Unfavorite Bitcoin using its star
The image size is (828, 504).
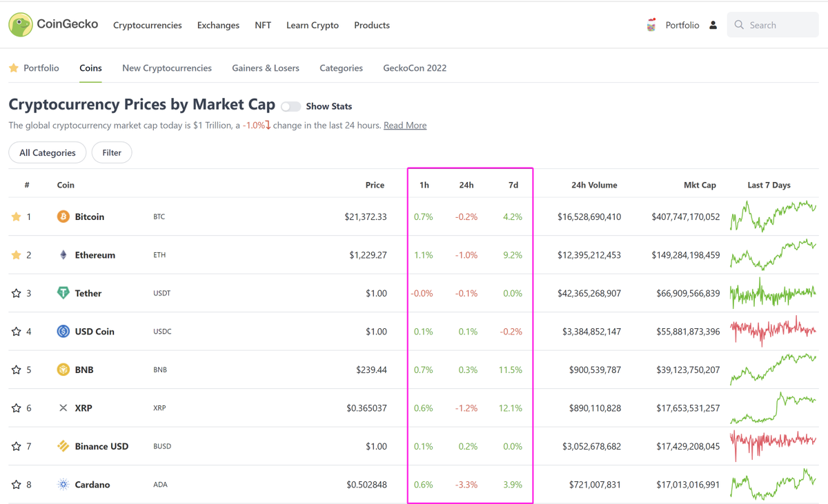(x=17, y=216)
